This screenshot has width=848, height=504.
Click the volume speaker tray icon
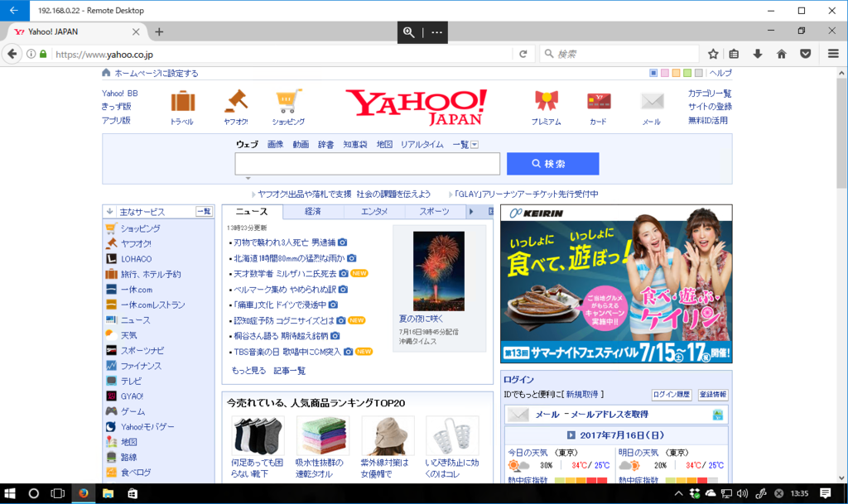point(742,493)
